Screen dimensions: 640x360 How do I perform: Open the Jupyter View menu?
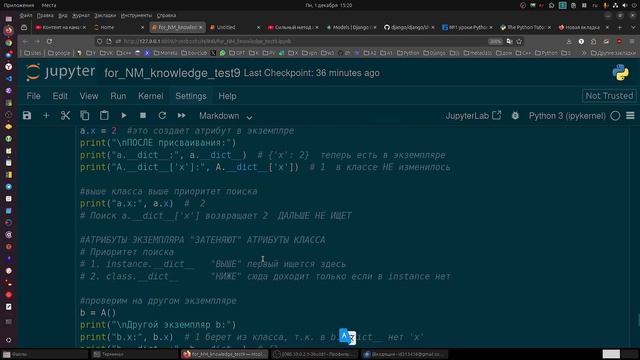tap(89, 96)
